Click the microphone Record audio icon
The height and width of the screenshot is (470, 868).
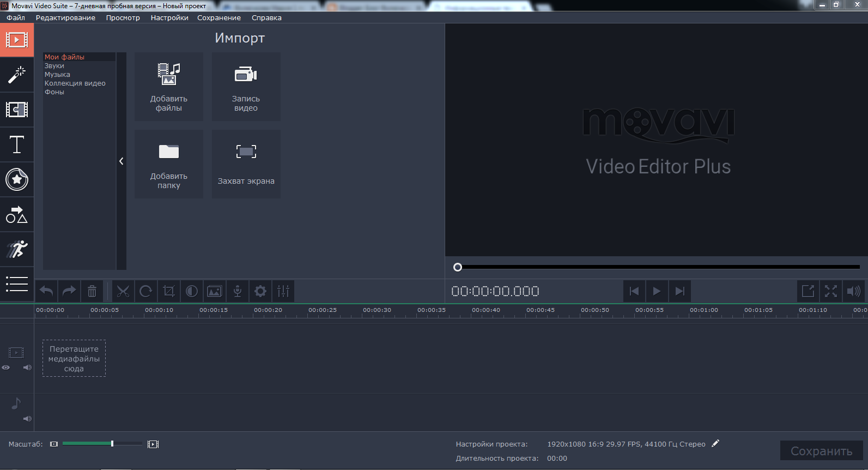coord(238,291)
